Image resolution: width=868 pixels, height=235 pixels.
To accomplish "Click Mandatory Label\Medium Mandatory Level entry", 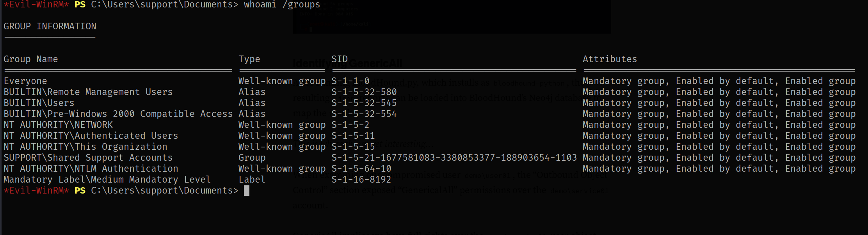I will (x=107, y=179).
